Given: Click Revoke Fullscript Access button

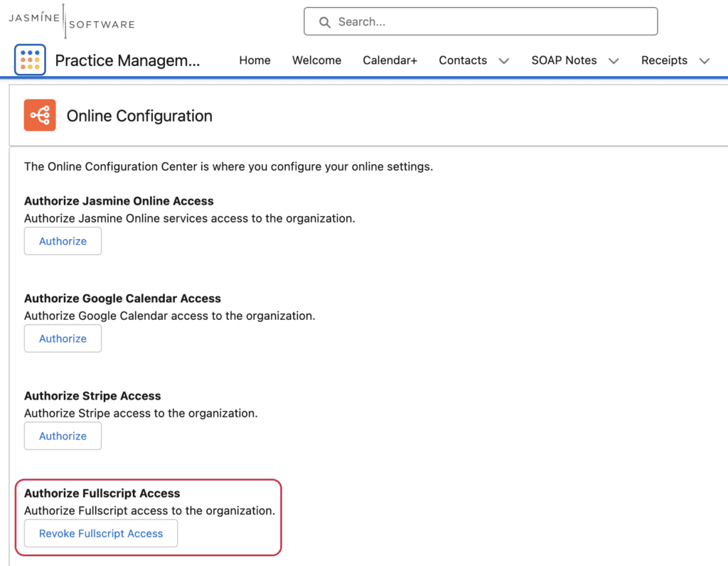Looking at the screenshot, I should tap(101, 533).
